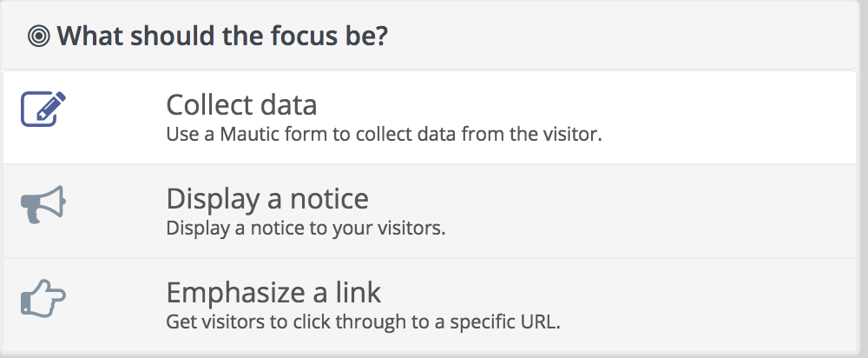
Task: Choose the bottom Emphasize a link row
Action: 429,305
